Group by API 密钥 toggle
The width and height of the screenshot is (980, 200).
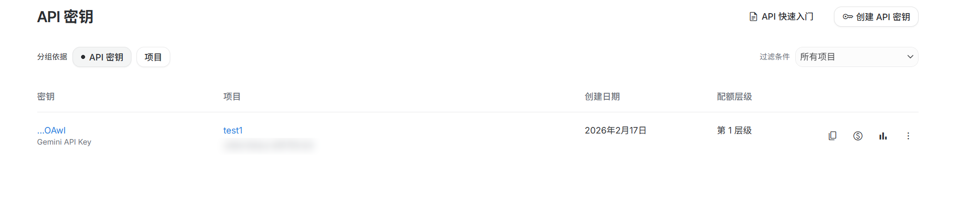[102, 57]
